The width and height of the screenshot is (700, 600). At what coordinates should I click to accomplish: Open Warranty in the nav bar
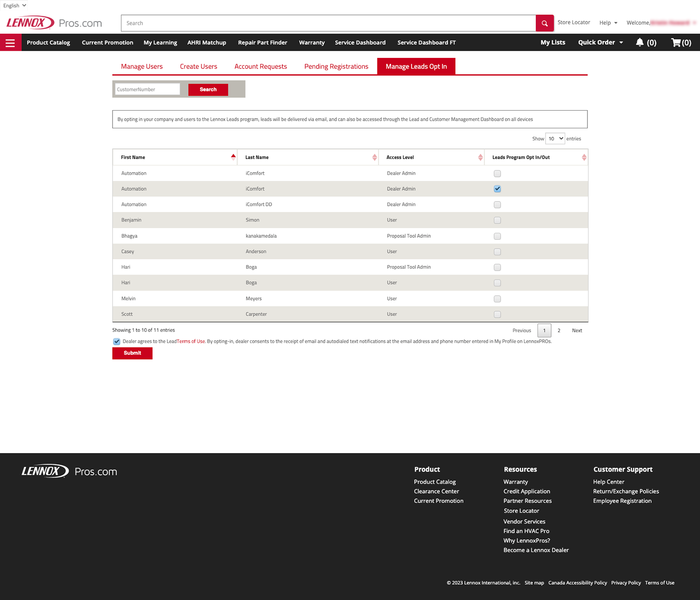point(312,42)
